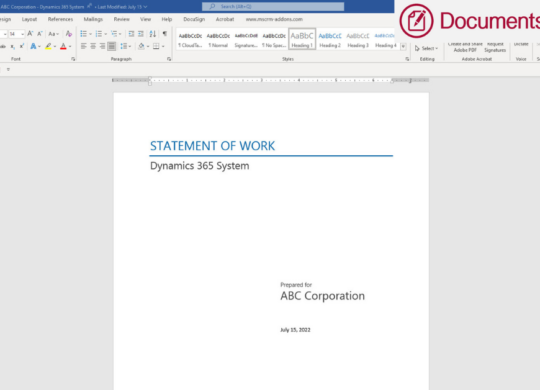The width and height of the screenshot is (540, 390).
Task: Decrease paragraph indent
Action: [x=131, y=34]
